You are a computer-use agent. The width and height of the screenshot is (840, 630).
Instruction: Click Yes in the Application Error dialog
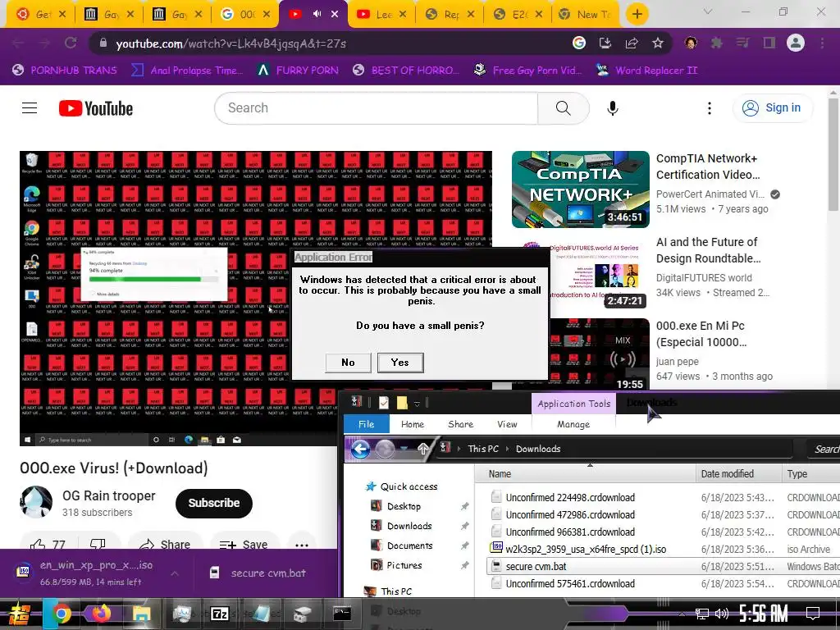pos(399,363)
